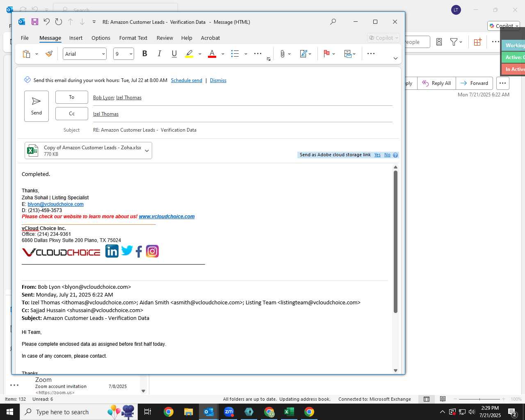
Task: Open the highlight color dropdown arrow
Action: (x=200, y=54)
